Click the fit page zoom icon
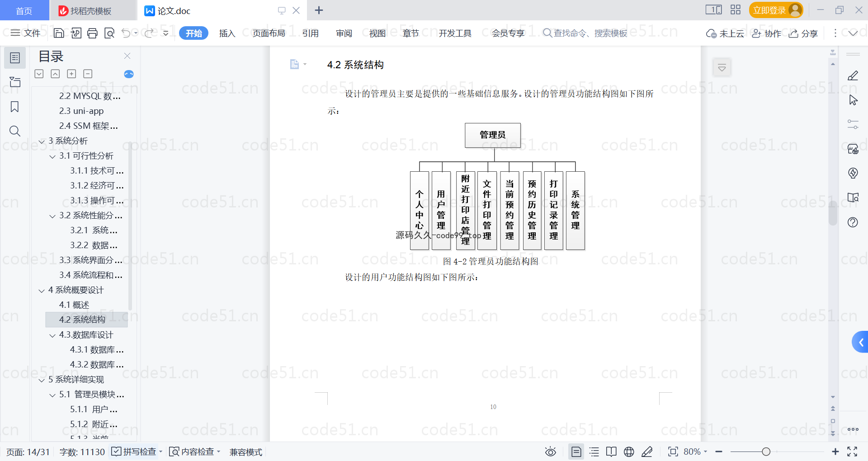 [x=673, y=452]
